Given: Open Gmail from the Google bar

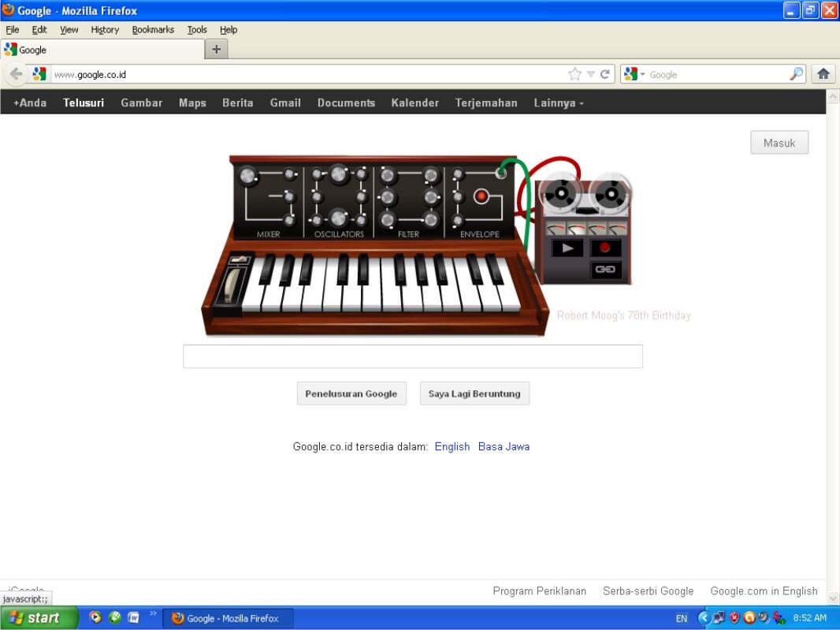Looking at the screenshot, I should tap(285, 103).
